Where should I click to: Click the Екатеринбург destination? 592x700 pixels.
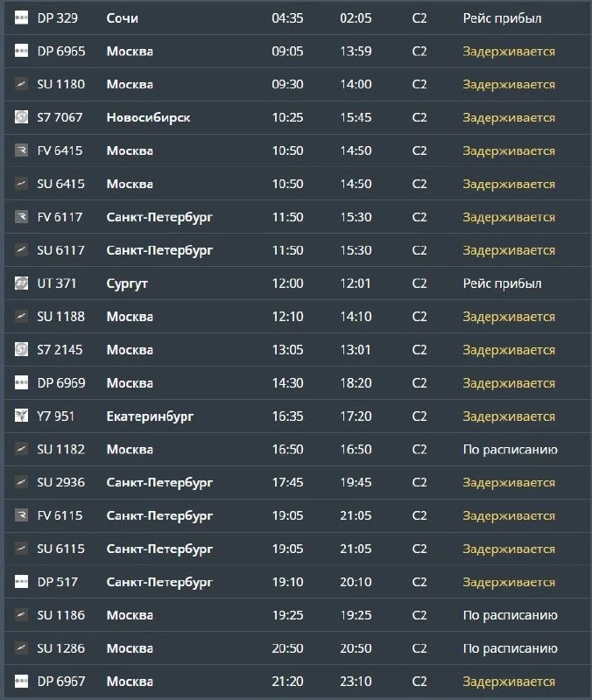(x=150, y=416)
